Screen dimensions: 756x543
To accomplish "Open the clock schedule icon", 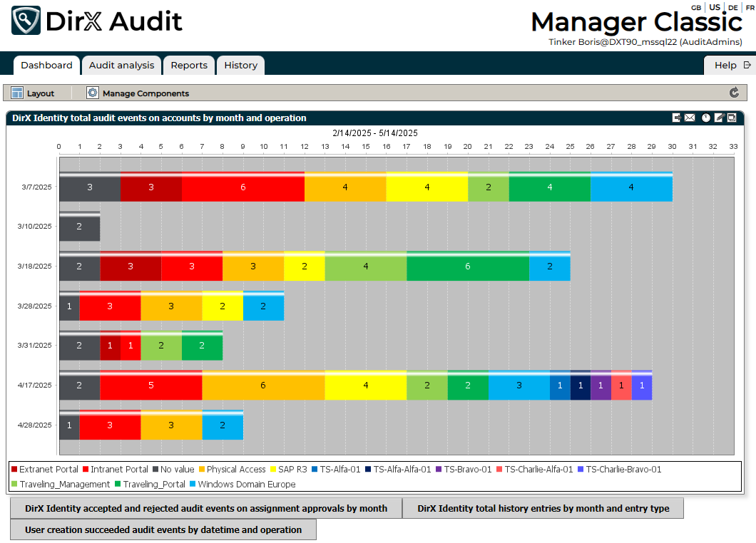I will coord(706,118).
